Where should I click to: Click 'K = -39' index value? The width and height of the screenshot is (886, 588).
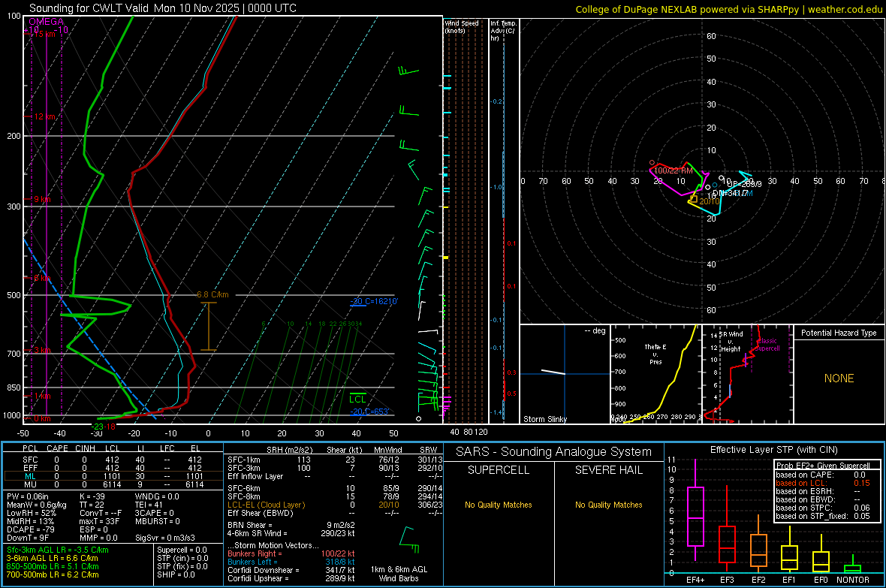92,496
